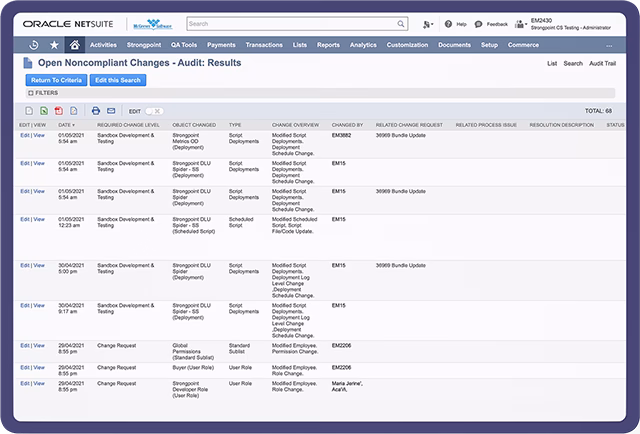
Task: Open the Shortcuts star icon
Action: click(x=54, y=45)
